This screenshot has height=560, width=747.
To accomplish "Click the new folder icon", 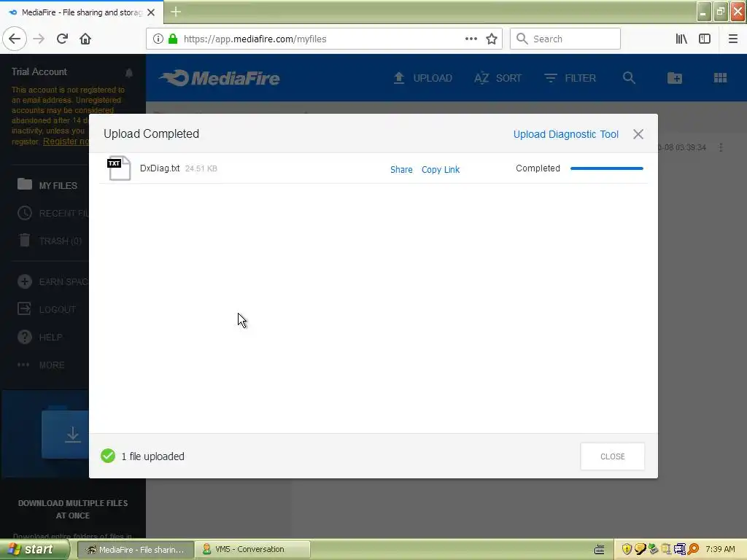I will [675, 77].
